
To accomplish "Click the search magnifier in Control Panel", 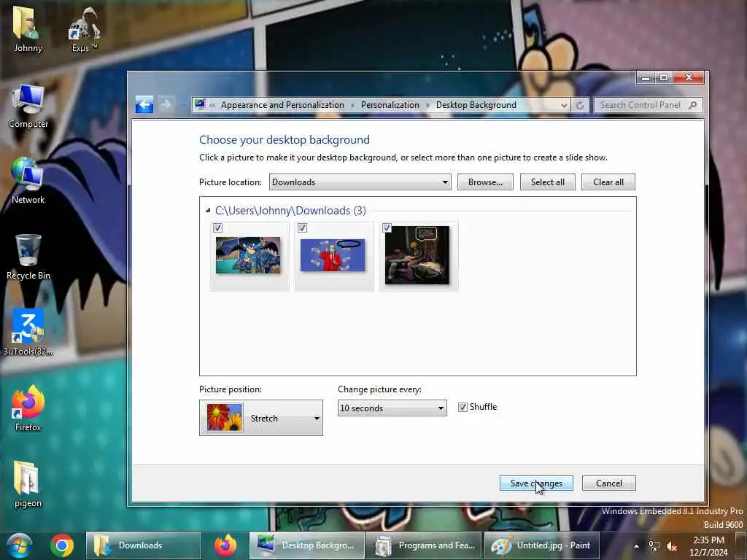I will click(693, 105).
